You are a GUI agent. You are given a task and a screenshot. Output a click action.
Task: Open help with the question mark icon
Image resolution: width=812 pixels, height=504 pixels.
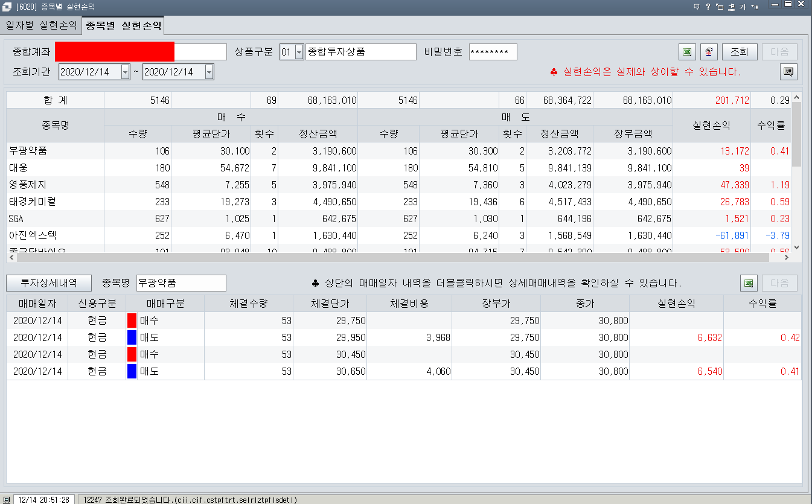708,6
